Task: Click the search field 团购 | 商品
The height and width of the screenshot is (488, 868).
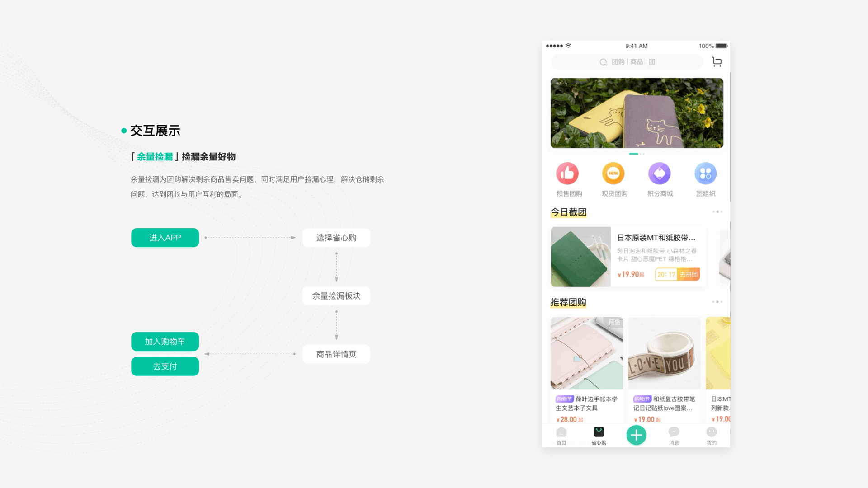Action: click(x=627, y=62)
